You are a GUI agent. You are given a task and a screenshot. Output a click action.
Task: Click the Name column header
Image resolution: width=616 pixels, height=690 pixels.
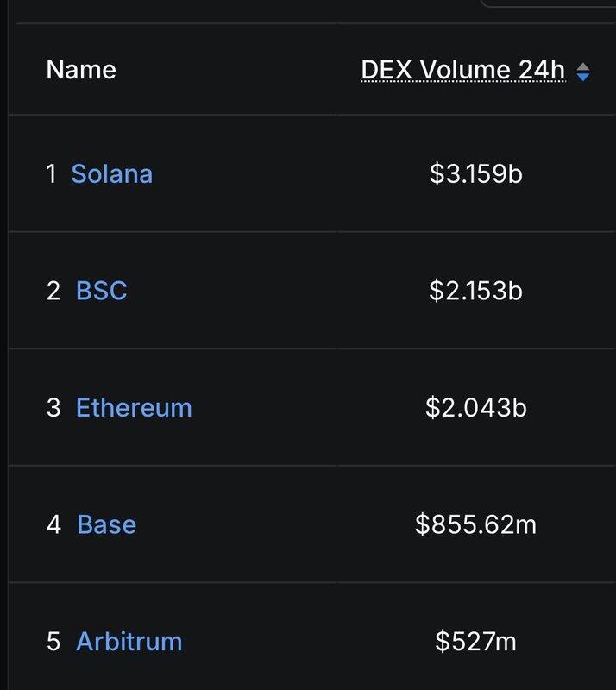tap(81, 70)
